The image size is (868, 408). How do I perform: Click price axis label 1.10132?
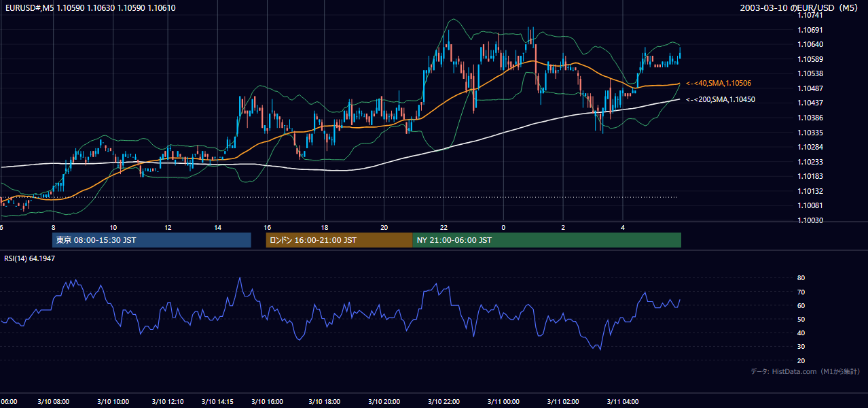coord(811,191)
